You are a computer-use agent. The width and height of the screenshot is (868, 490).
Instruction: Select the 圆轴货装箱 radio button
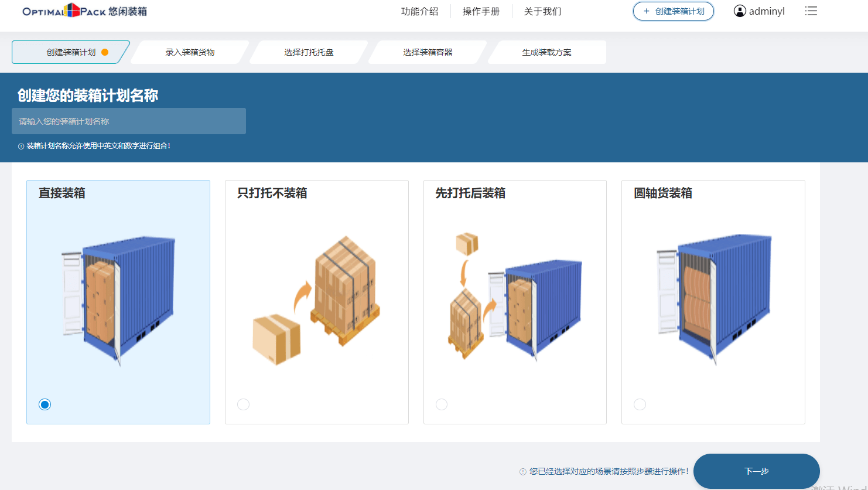click(x=640, y=404)
